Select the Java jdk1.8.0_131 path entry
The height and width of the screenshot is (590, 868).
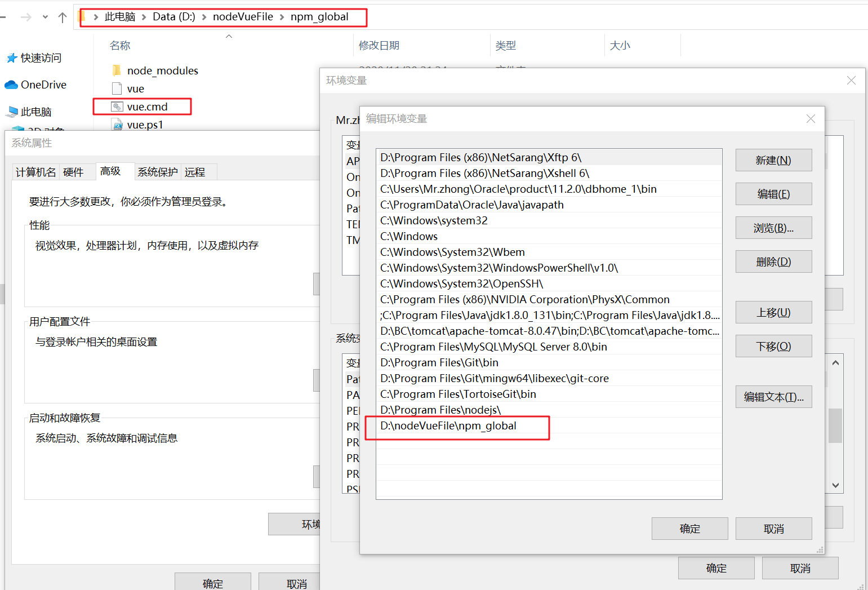pyautogui.click(x=549, y=315)
